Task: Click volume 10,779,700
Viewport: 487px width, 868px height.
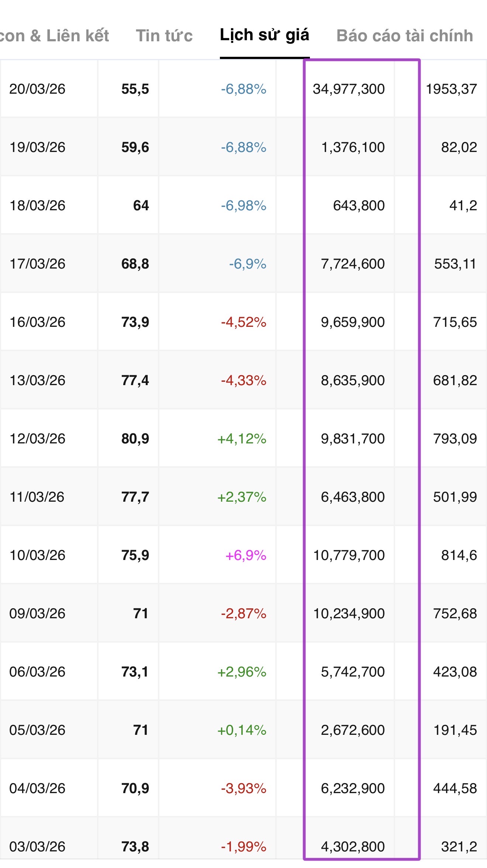Action: [349, 555]
